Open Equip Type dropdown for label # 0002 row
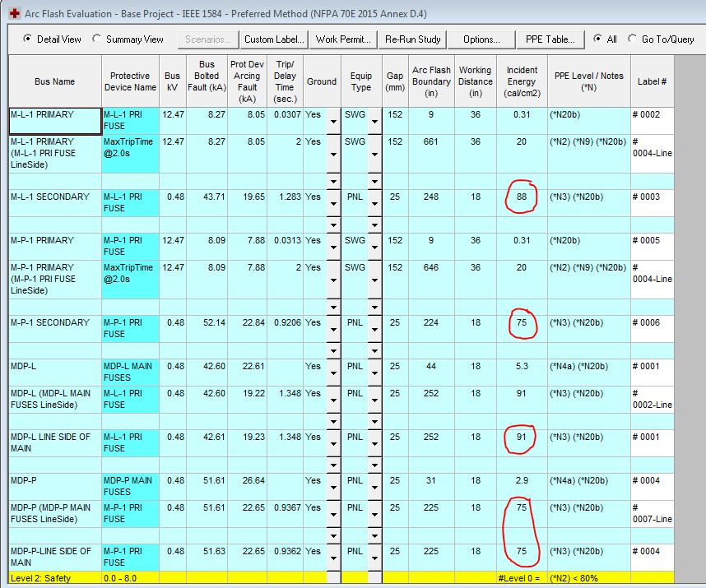Image resolution: width=706 pixels, height=588 pixels. click(x=374, y=121)
